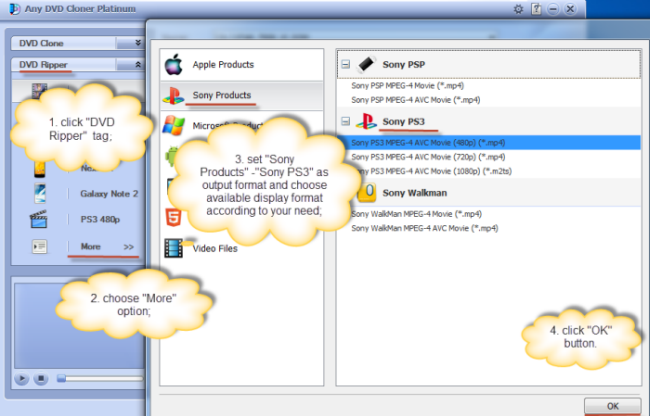Collapse the DVD Ripper panel chevron
Image resolution: width=650 pixels, height=416 pixels.
pos(138,65)
